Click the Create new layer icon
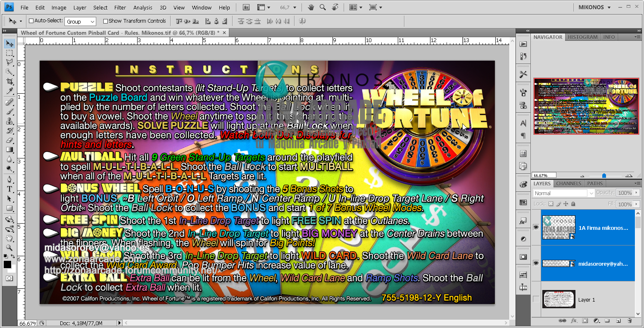 (618, 320)
